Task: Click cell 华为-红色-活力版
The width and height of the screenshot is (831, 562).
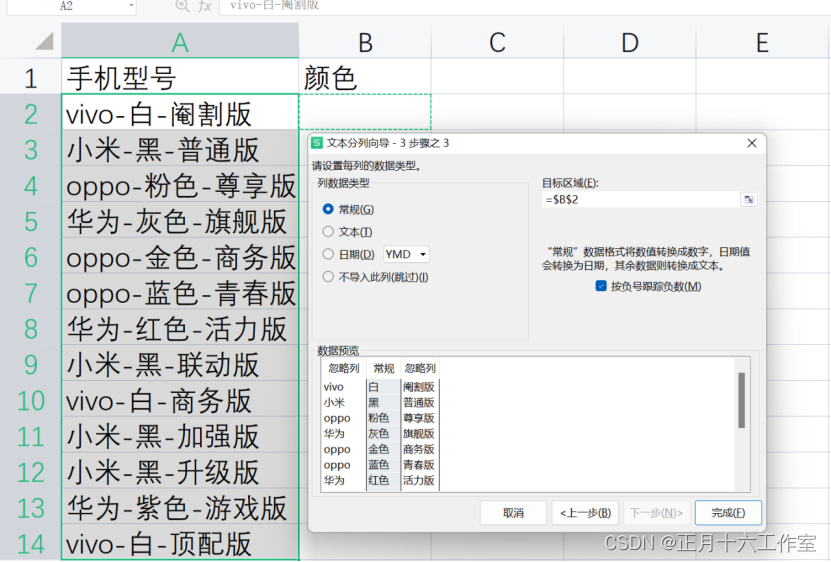Action: 180,329
